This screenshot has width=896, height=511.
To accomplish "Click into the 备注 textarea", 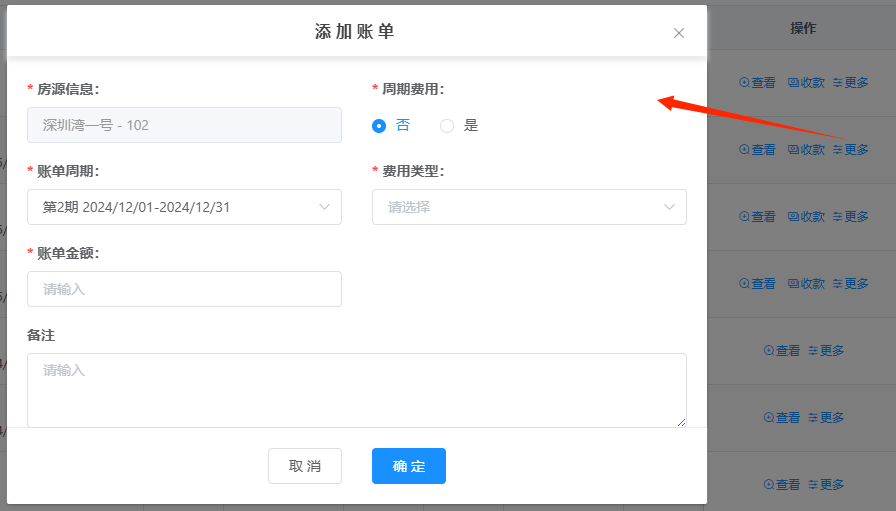I will click(x=356, y=390).
